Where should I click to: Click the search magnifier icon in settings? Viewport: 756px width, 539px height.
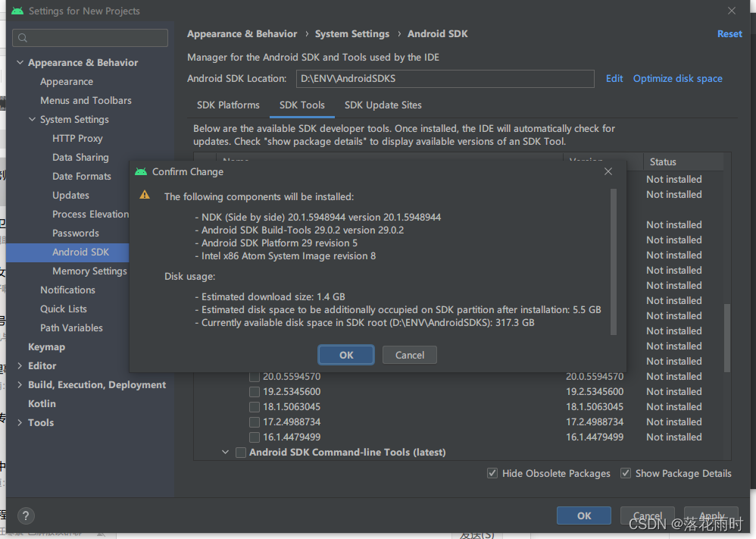pos(23,38)
